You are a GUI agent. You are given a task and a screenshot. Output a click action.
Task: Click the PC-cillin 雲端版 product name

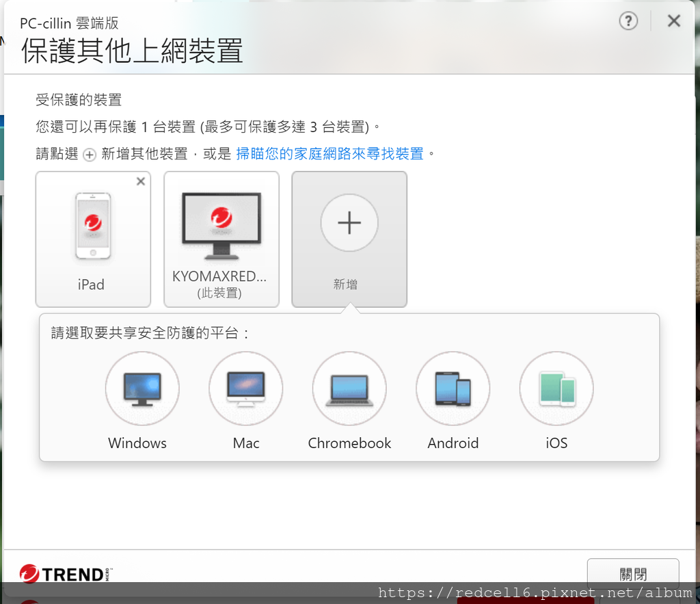pos(69,23)
